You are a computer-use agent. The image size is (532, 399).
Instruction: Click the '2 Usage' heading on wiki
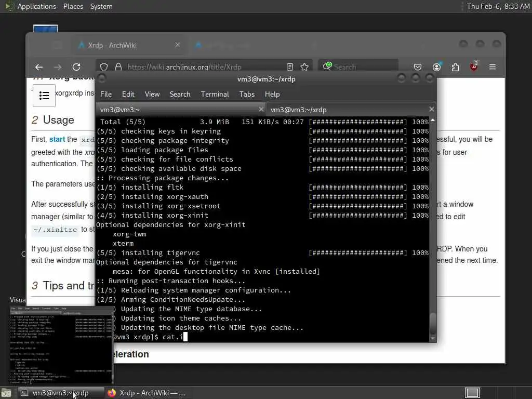(x=52, y=120)
